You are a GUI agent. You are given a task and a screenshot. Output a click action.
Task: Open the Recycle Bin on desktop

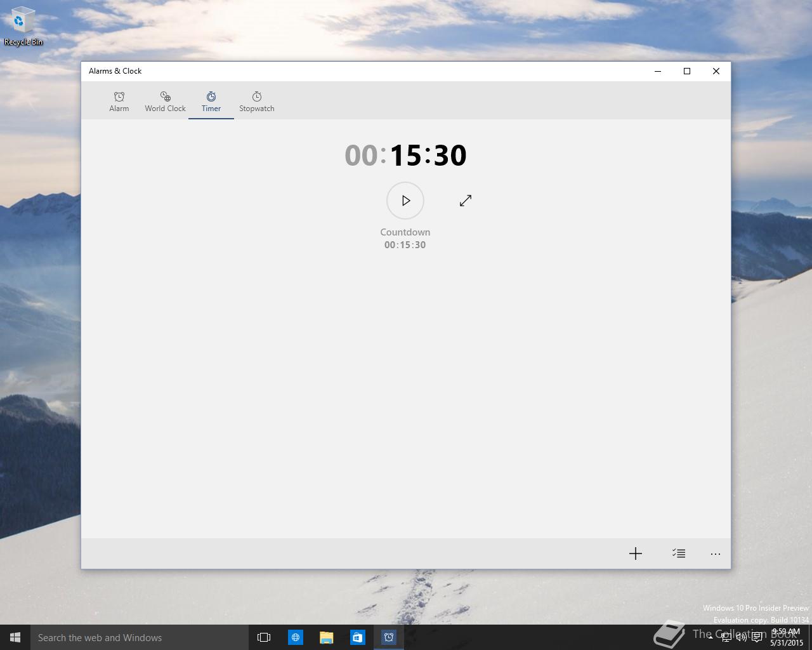(23, 27)
